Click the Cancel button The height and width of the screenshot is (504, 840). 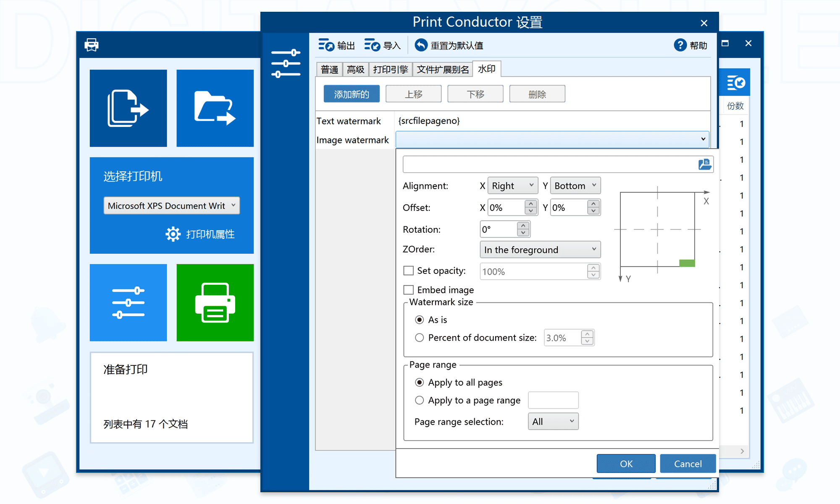(688, 464)
